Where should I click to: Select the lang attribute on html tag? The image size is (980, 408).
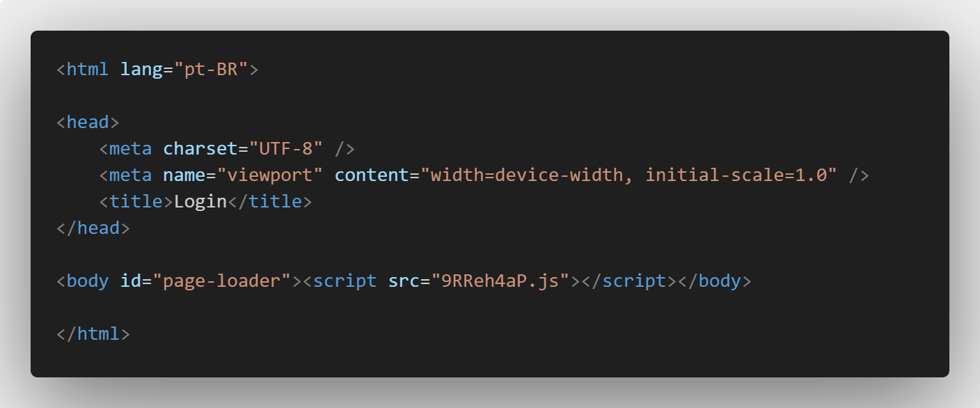click(x=141, y=70)
